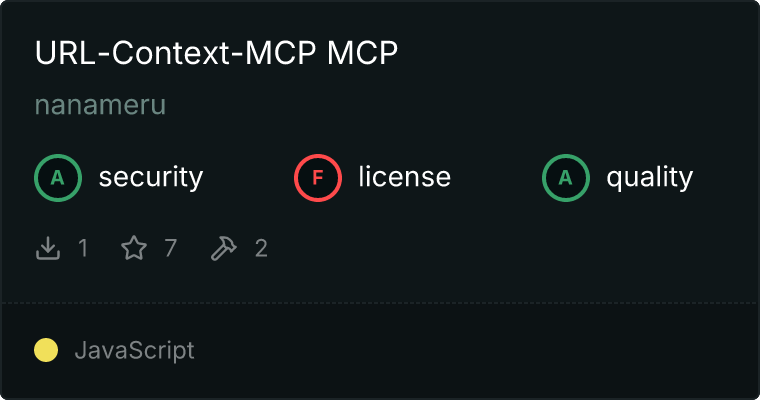The width and height of the screenshot is (760, 400).
Task: Click the dashed divider above JavaScript
Action: click(x=380, y=303)
